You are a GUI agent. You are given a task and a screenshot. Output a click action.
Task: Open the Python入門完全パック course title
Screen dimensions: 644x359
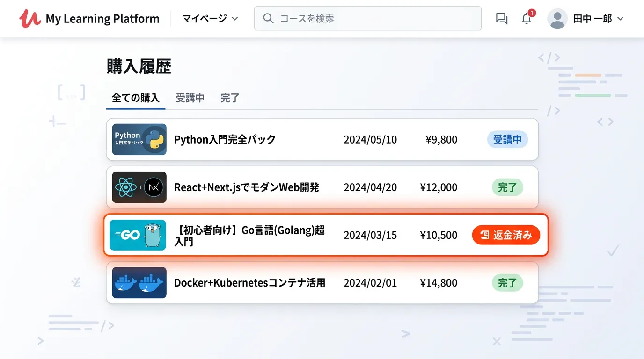click(225, 140)
